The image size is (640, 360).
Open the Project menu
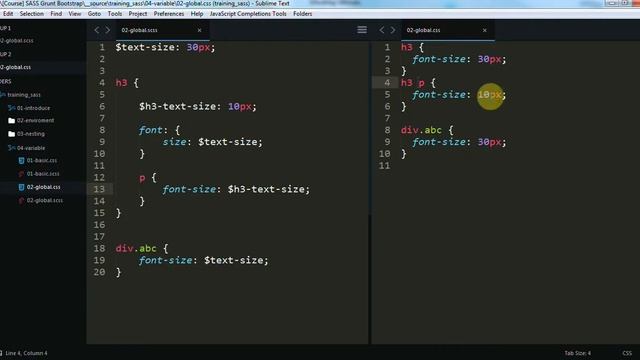pos(138,14)
